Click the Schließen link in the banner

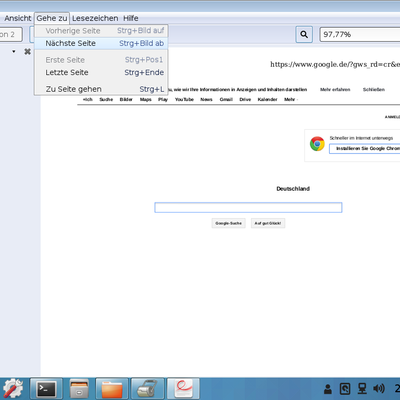coord(374,90)
